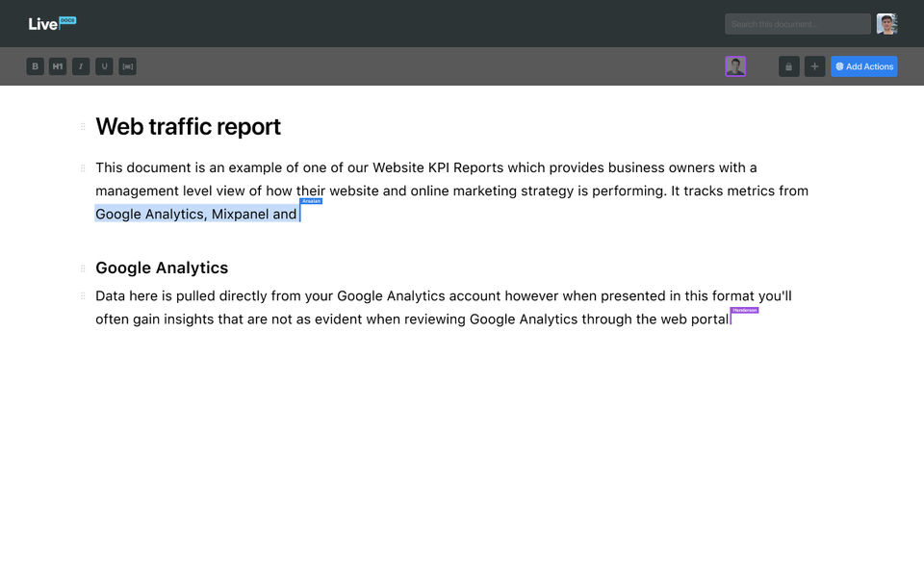This screenshot has width=924, height=561.
Task: Click the Web traffic report title
Action: pyautogui.click(x=189, y=127)
